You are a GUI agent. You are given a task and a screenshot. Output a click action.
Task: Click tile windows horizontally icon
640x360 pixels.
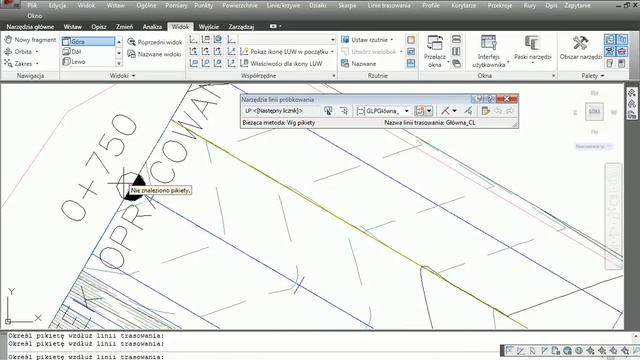(x=456, y=39)
